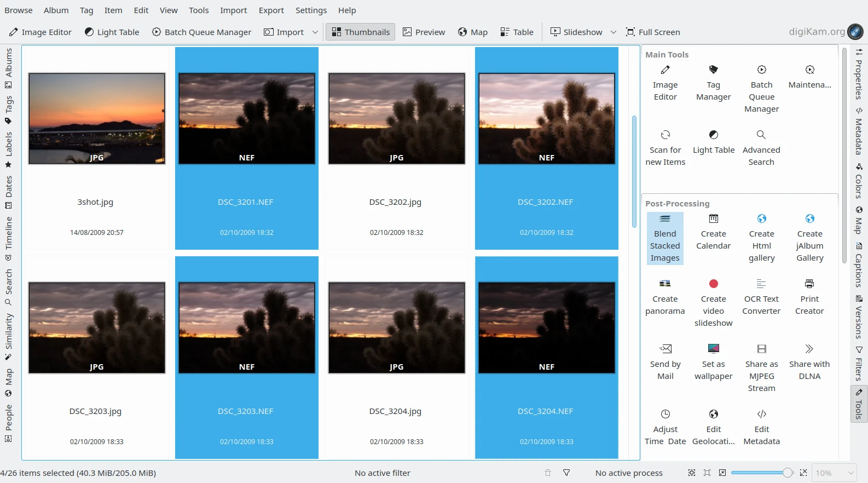Expand the Slideshow dropdown arrow
Viewport: 868px width, 483px height.
tap(614, 32)
